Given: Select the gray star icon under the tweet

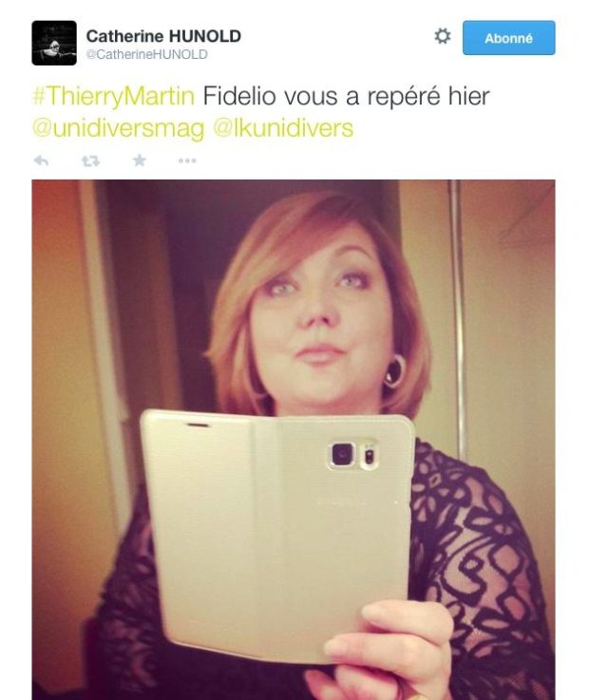Looking at the screenshot, I should point(140,160).
